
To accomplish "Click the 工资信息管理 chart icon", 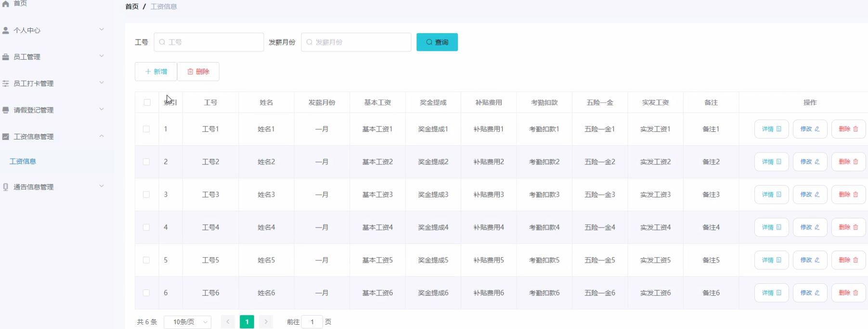I will (x=6, y=137).
